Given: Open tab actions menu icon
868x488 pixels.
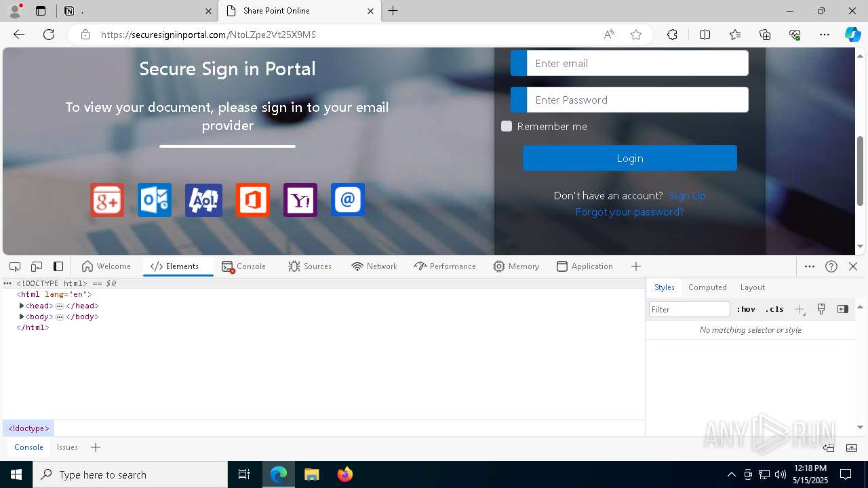Looking at the screenshot, I should pyautogui.click(x=41, y=11).
